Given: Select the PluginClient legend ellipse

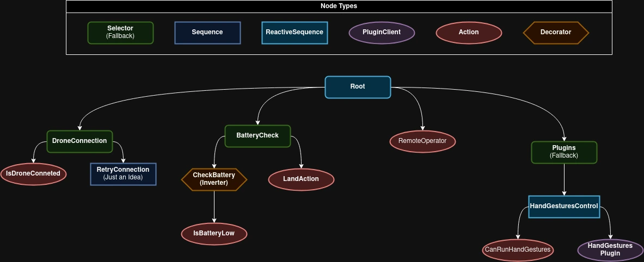Looking at the screenshot, I should [x=382, y=33].
